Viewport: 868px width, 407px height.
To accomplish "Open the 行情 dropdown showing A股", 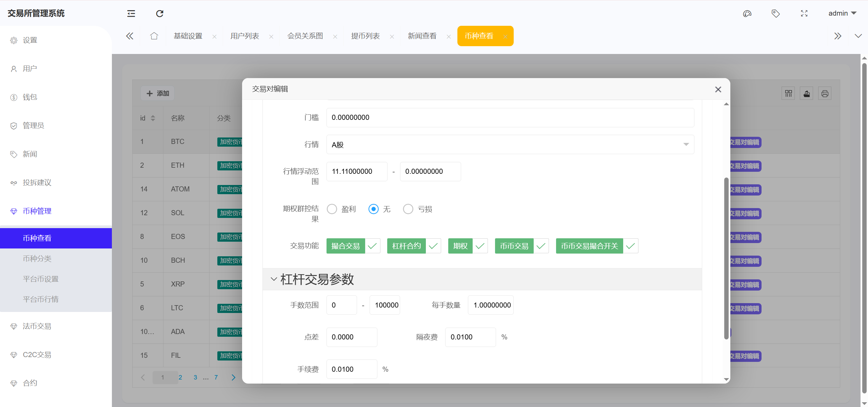I will click(x=509, y=144).
